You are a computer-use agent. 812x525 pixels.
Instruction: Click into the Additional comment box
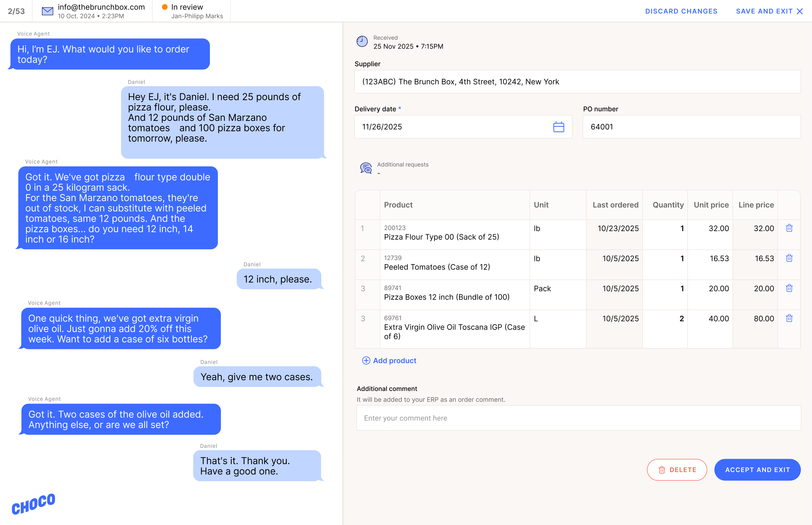click(578, 418)
